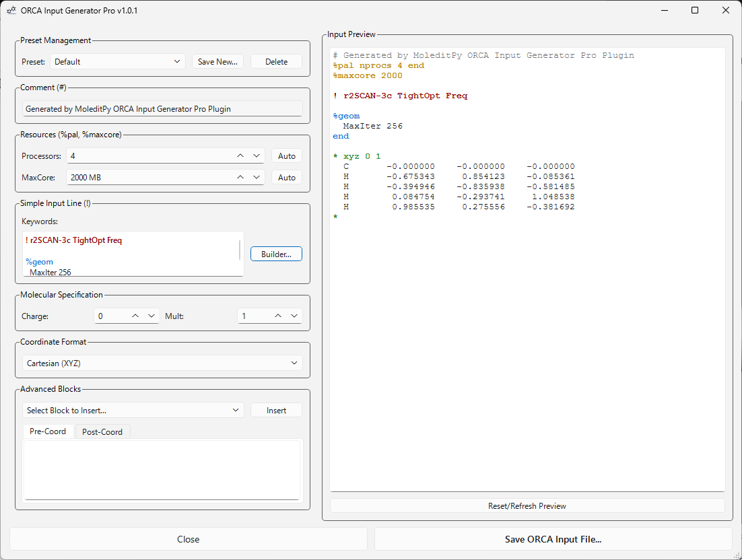Click the '%geom' text in Keywords box
Image resolution: width=742 pixels, height=560 pixels.
click(39, 262)
